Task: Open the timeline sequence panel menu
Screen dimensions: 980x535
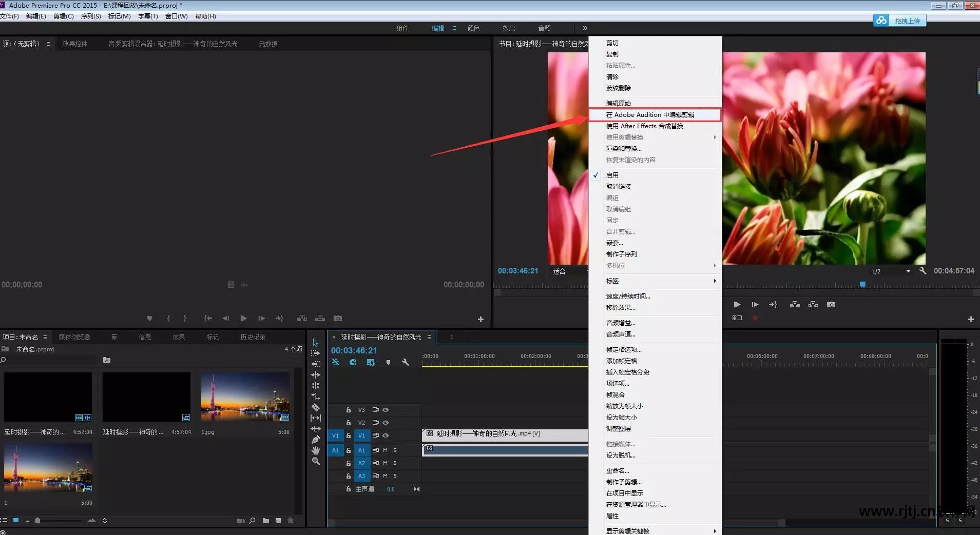Action: tap(429, 337)
